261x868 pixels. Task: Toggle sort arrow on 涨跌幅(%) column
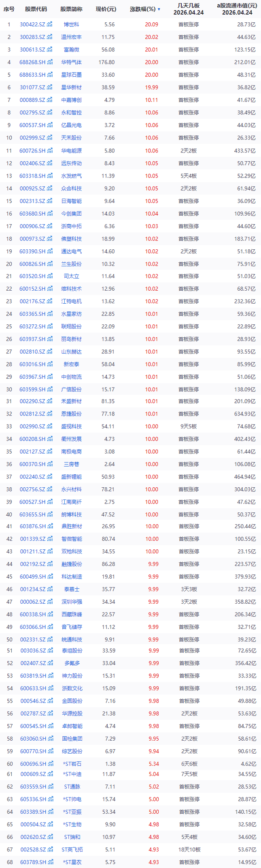pos(159,9)
